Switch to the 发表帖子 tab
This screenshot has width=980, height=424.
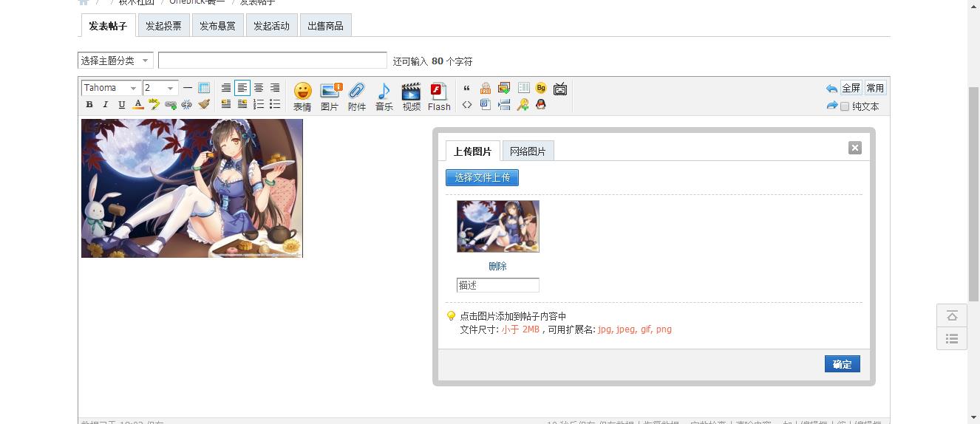click(108, 25)
